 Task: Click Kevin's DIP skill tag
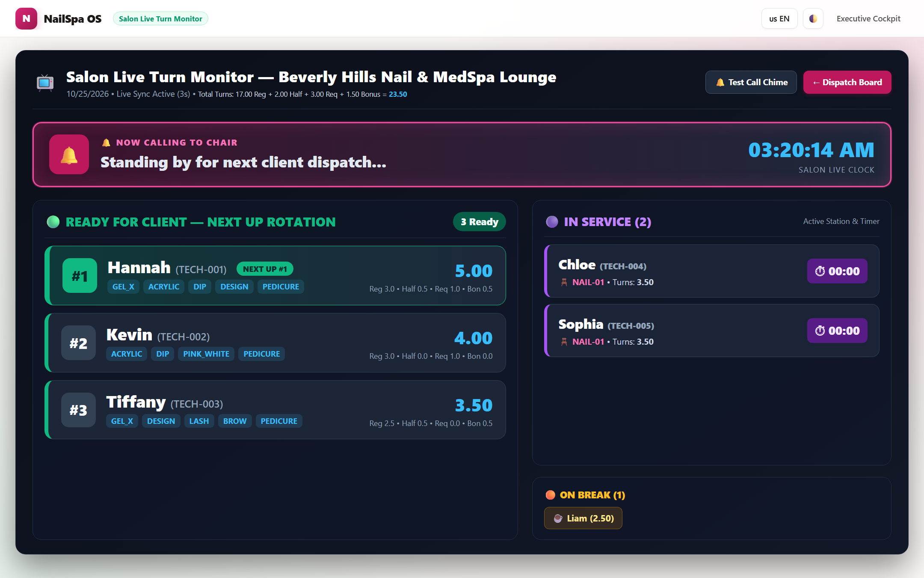pyautogui.click(x=163, y=354)
